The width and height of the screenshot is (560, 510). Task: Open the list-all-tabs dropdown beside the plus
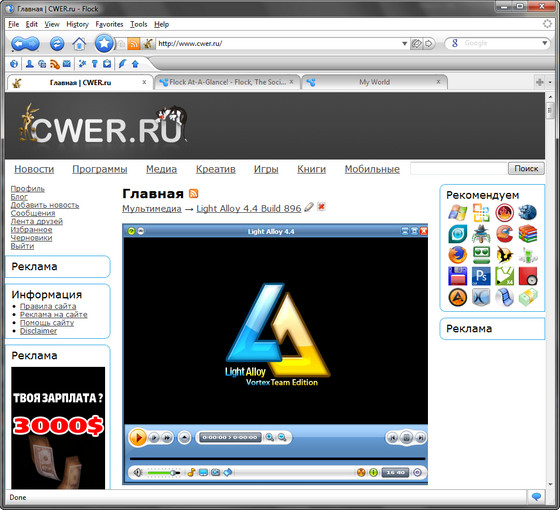(x=550, y=82)
